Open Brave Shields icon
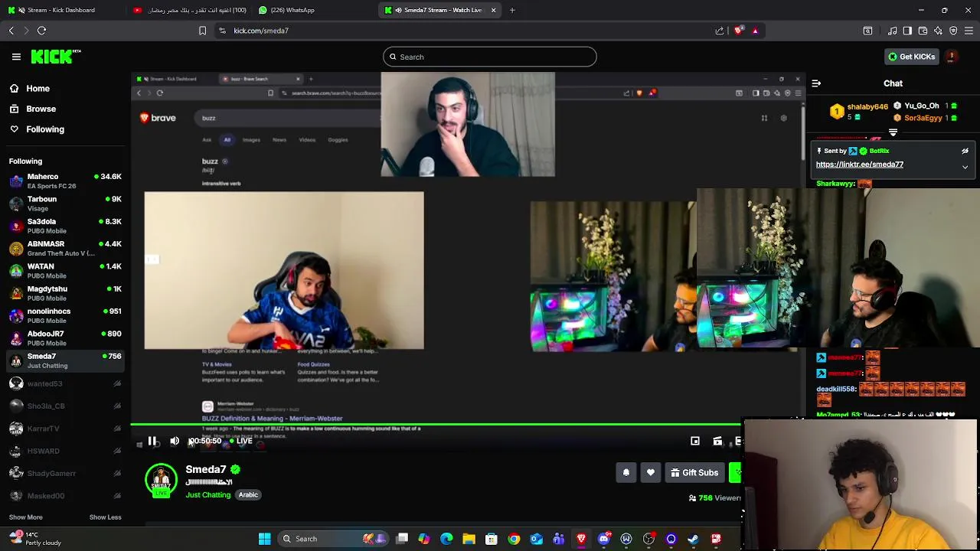This screenshot has width=980, height=551. pos(739,31)
